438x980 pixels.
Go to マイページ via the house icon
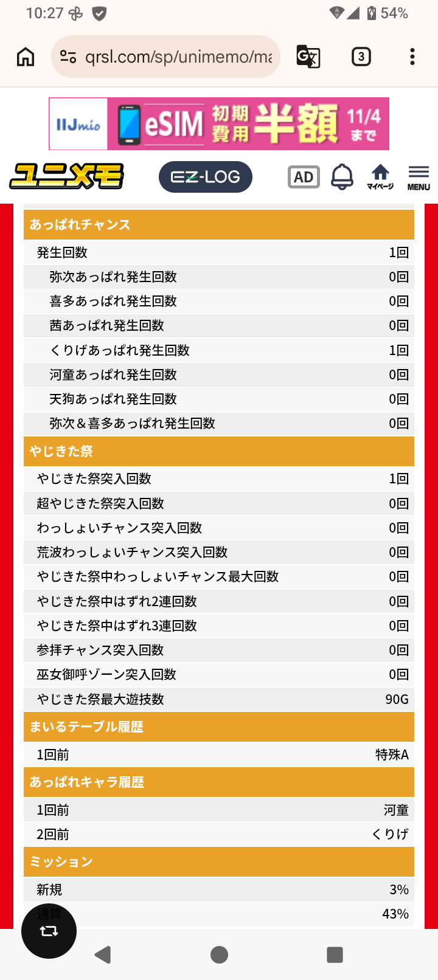click(380, 177)
